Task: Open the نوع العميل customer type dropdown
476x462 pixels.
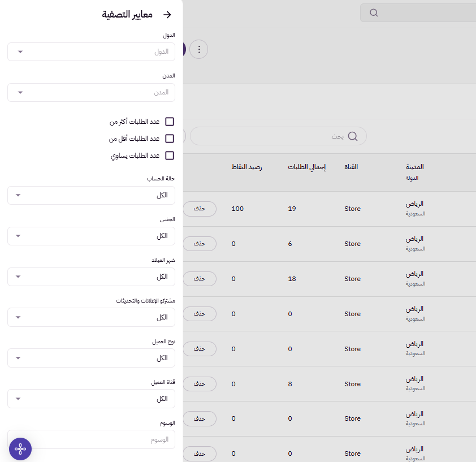Action: tap(91, 358)
